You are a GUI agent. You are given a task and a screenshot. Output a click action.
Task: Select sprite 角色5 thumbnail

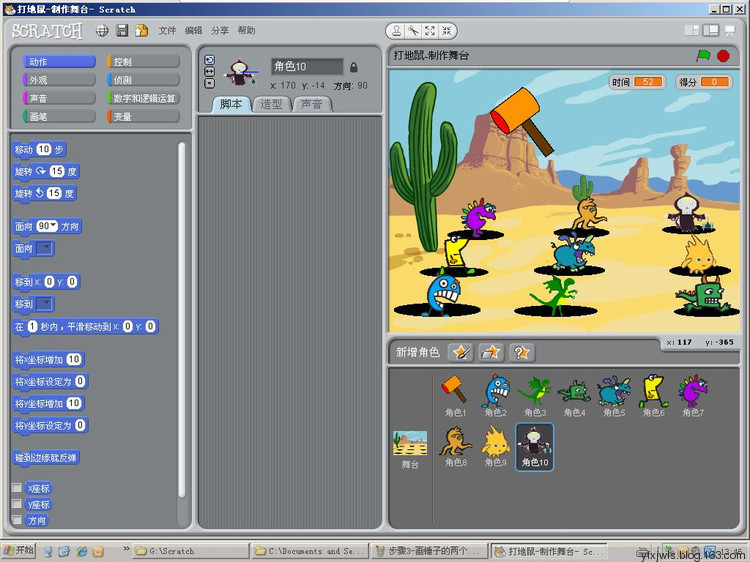[x=614, y=396]
